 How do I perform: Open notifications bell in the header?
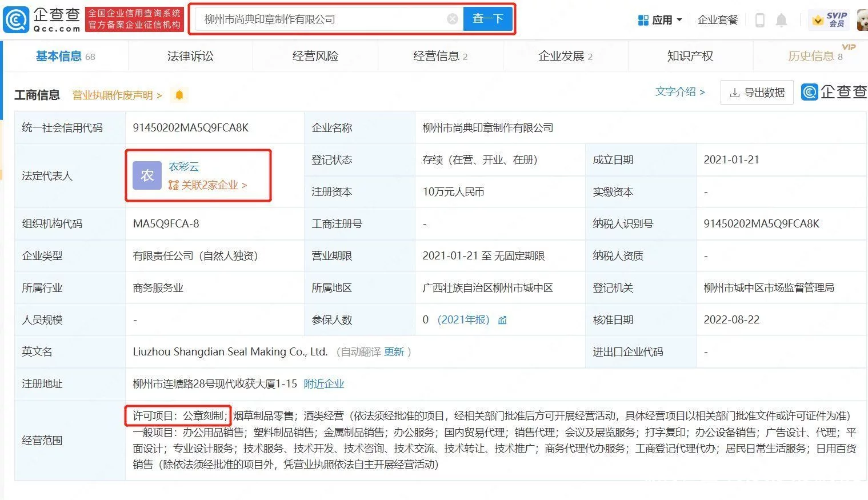pyautogui.click(x=781, y=20)
